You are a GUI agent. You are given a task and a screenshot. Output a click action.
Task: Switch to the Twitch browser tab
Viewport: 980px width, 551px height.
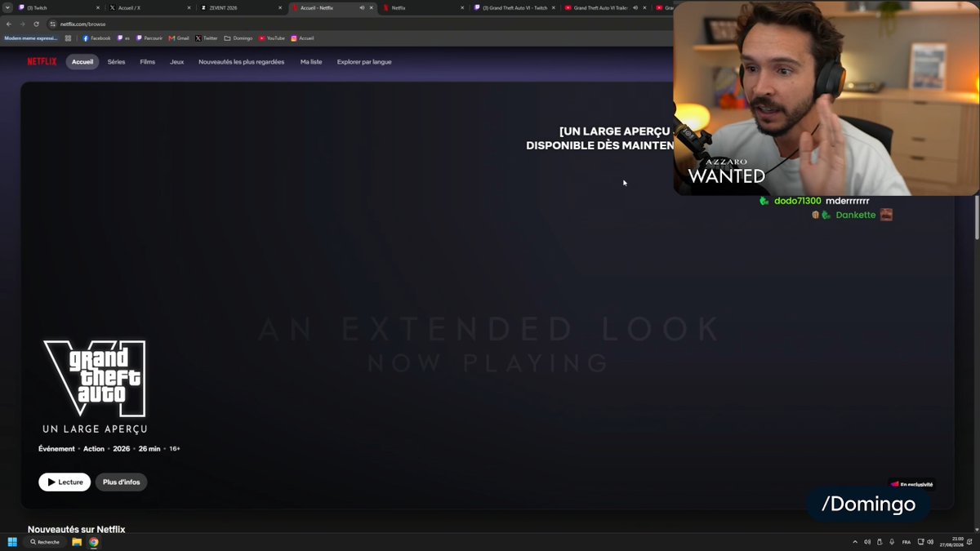point(57,7)
